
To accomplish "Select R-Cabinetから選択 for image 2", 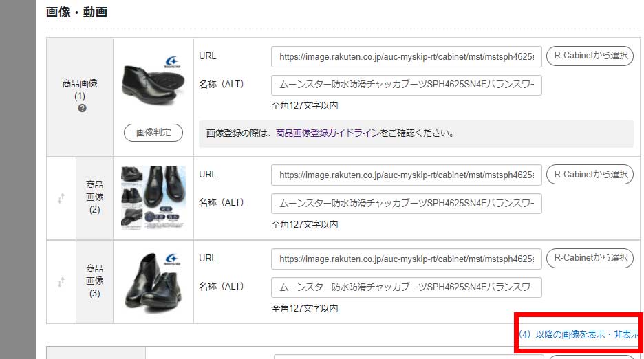I will [590, 175].
